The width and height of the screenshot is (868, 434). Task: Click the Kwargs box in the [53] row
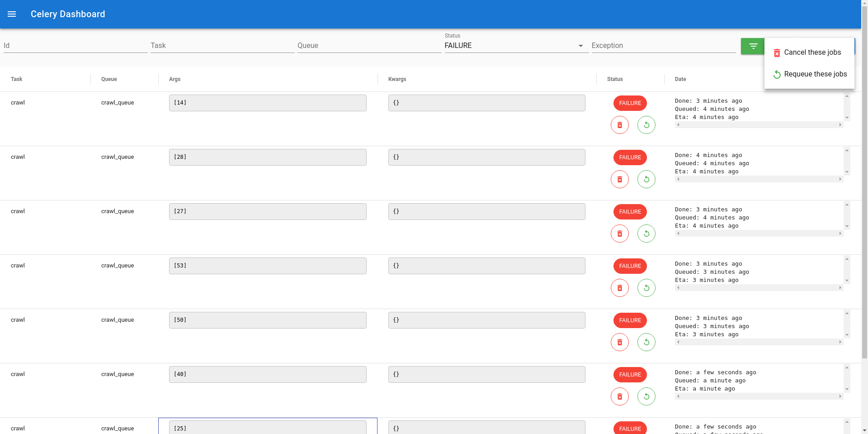486,266
